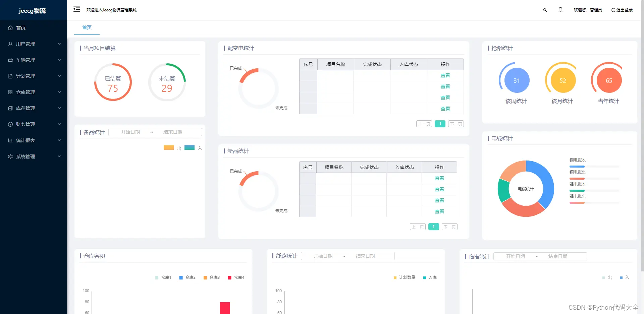Click the inventory icon beside 库存管理

click(10, 108)
